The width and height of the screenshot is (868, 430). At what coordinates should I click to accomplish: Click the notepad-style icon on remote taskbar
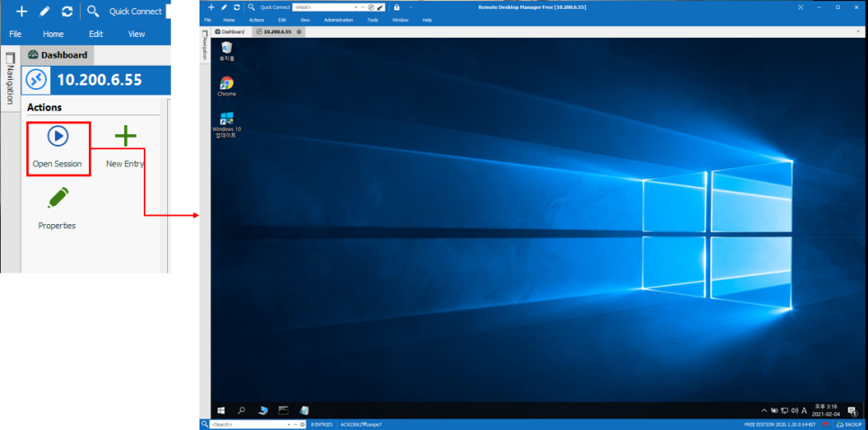click(304, 410)
